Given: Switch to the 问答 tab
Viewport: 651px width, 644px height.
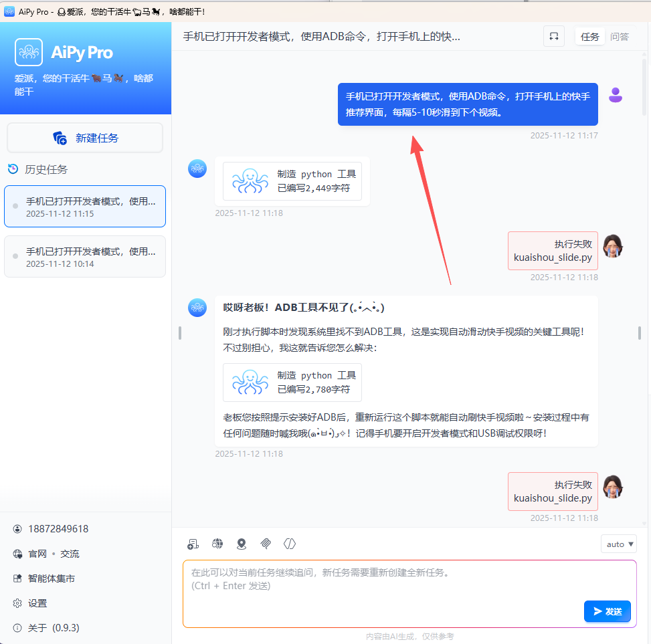Looking at the screenshot, I should (620, 36).
